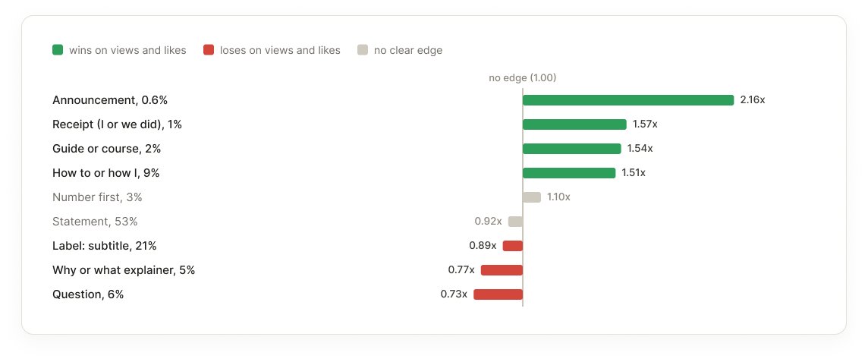Viewport: 868px width, 362px height.
Task: Select 'loses on views and likes' legend label
Action: point(280,50)
